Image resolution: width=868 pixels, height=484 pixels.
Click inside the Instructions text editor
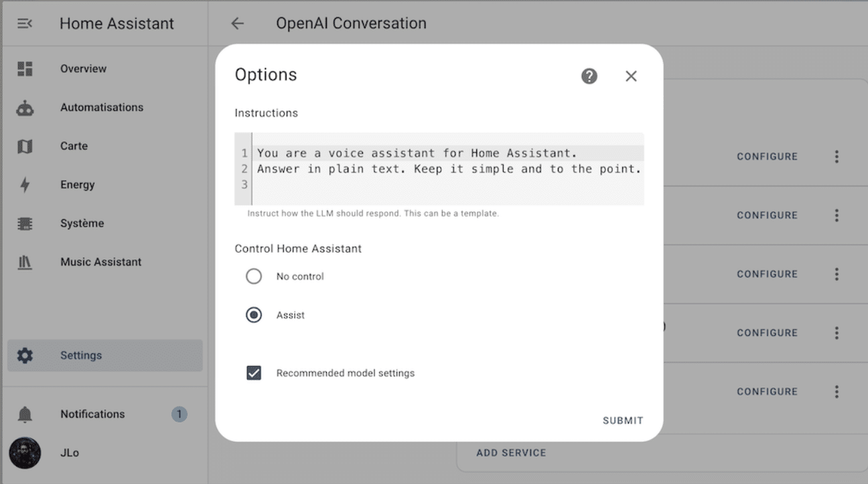[439, 169]
